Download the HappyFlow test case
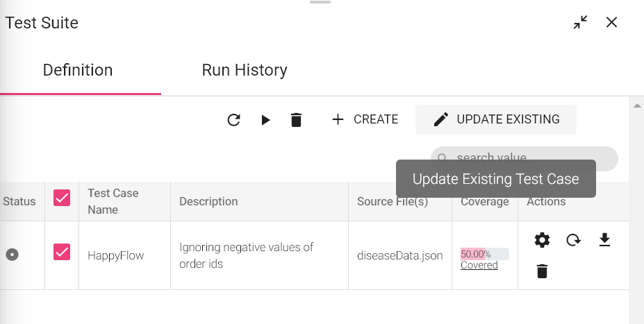The height and width of the screenshot is (324, 644). click(x=604, y=240)
